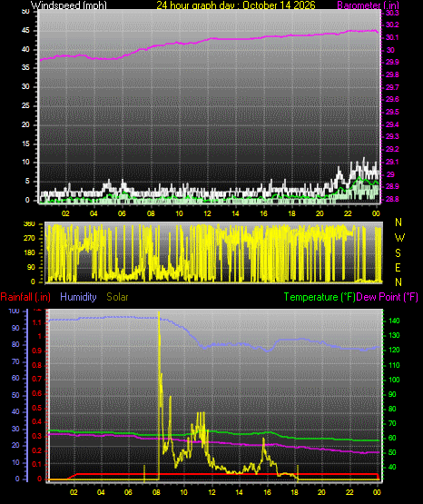Click the blue '90' humidity axis value
Image resolution: width=423 pixels, height=504 pixels.
point(15,328)
